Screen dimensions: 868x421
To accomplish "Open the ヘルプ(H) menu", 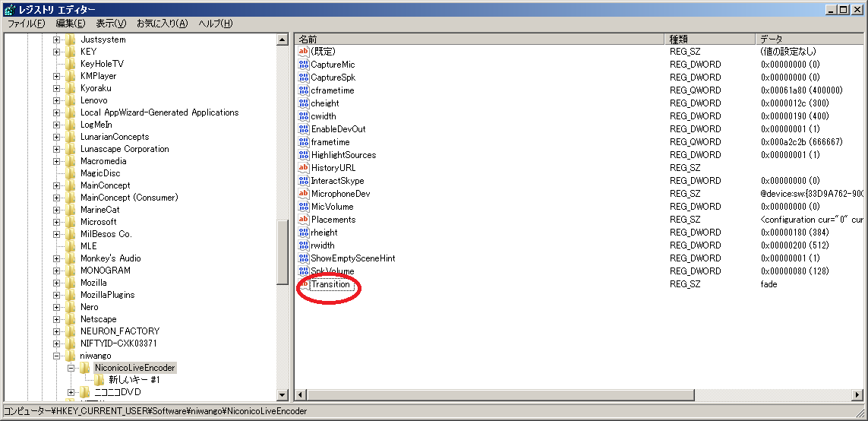I will [x=216, y=24].
